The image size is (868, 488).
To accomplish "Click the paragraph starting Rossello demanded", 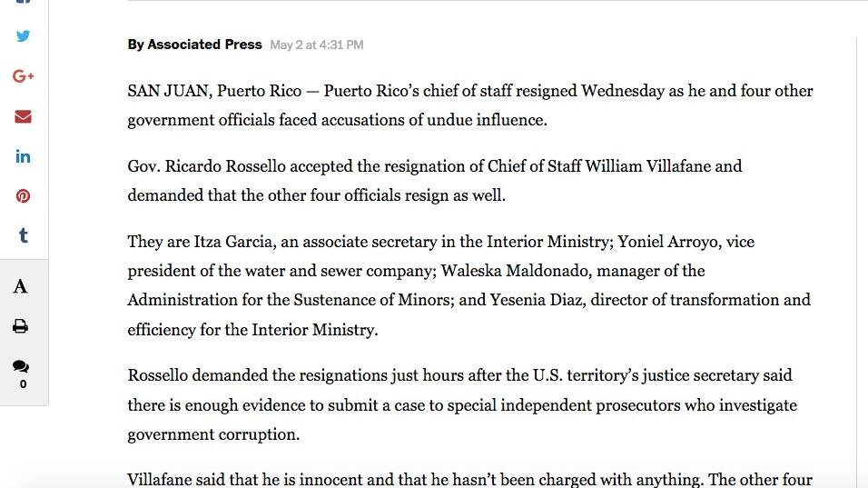I will [462, 404].
